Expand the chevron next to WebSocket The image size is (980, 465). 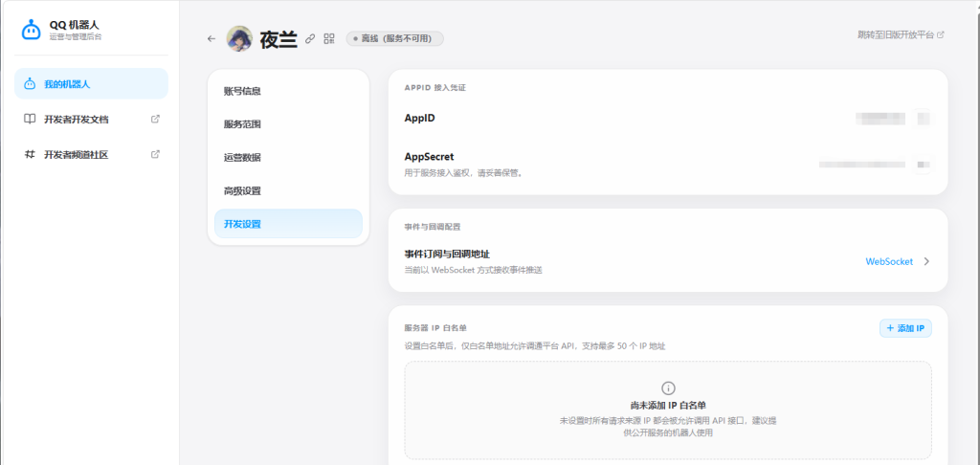[x=926, y=261]
